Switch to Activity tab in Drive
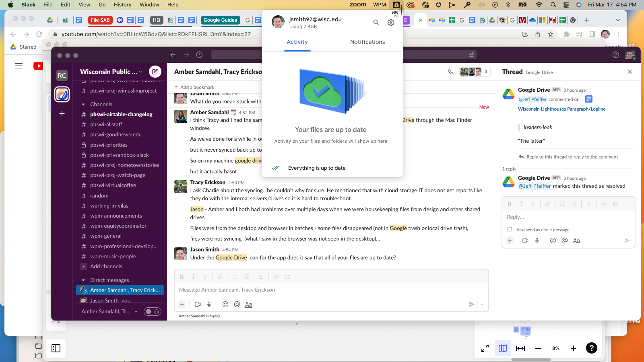Screen dimensions: 644x362 pos(297,42)
